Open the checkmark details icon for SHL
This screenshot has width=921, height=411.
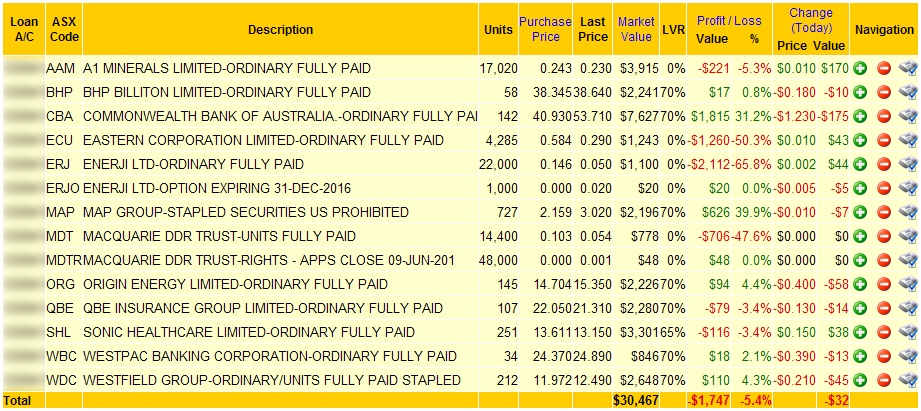(x=907, y=332)
